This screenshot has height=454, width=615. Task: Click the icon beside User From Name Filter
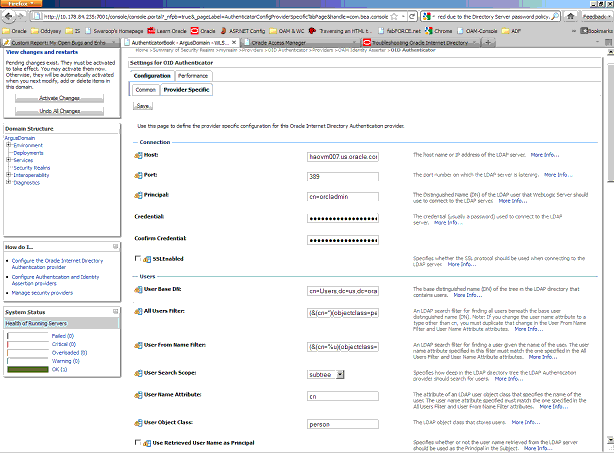138,345
